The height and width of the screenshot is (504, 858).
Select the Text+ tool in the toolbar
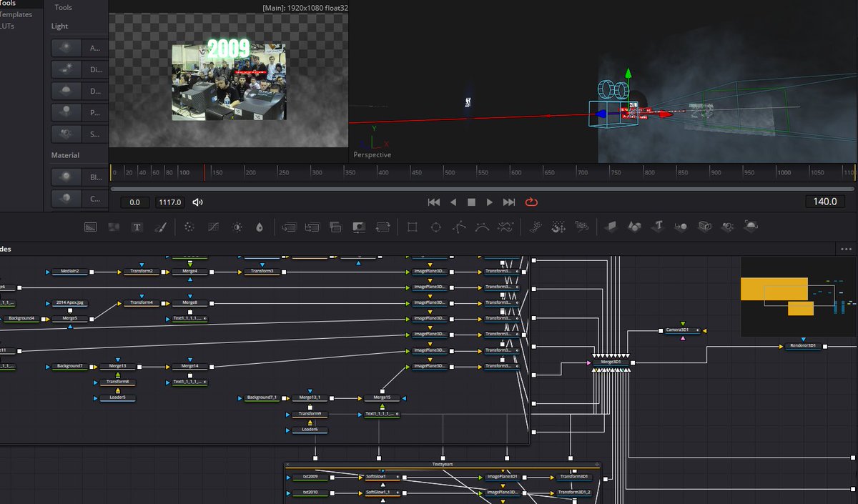[137, 226]
